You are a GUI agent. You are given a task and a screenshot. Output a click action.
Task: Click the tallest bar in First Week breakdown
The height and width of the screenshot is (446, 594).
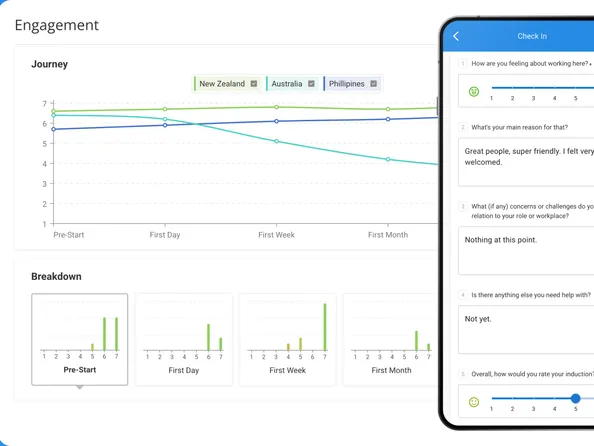click(x=325, y=327)
